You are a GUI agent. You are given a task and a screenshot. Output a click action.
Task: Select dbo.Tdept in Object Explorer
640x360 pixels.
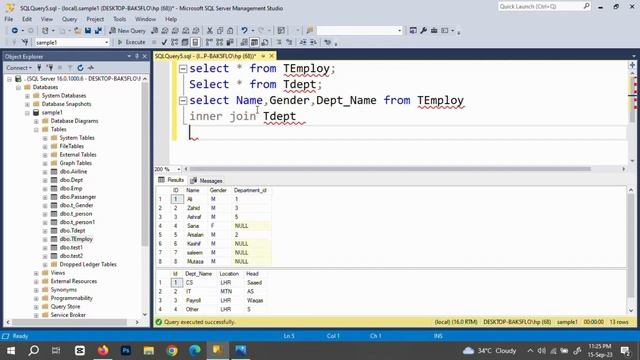click(72, 231)
